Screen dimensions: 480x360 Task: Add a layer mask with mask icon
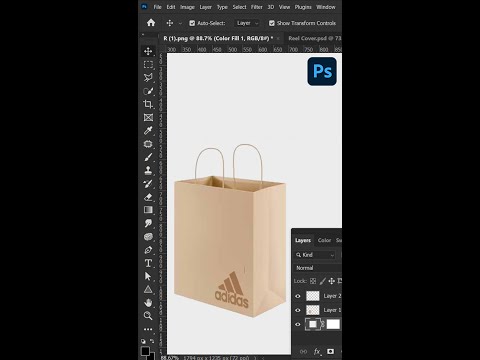[330, 351]
